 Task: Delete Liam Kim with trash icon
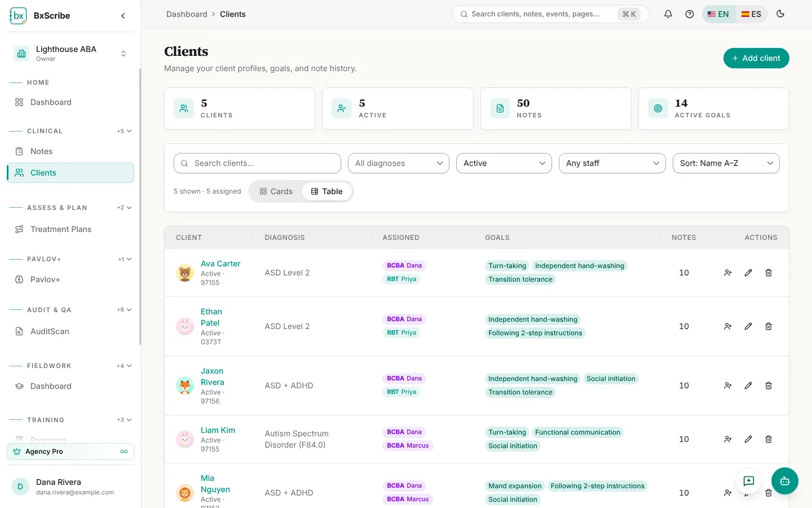pyautogui.click(x=769, y=439)
